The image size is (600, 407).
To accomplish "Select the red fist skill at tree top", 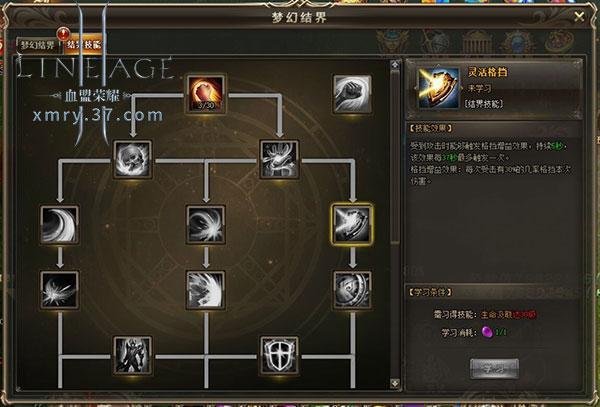I will [206, 94].
